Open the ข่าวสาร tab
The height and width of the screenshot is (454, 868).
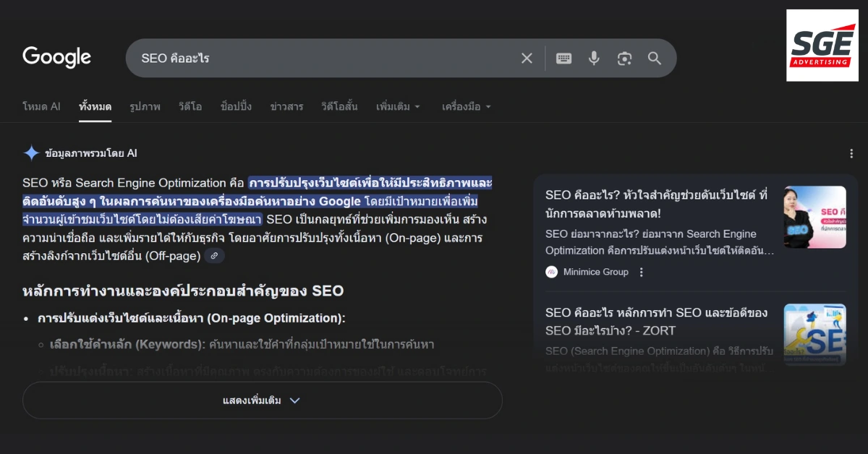pos(286,106)
